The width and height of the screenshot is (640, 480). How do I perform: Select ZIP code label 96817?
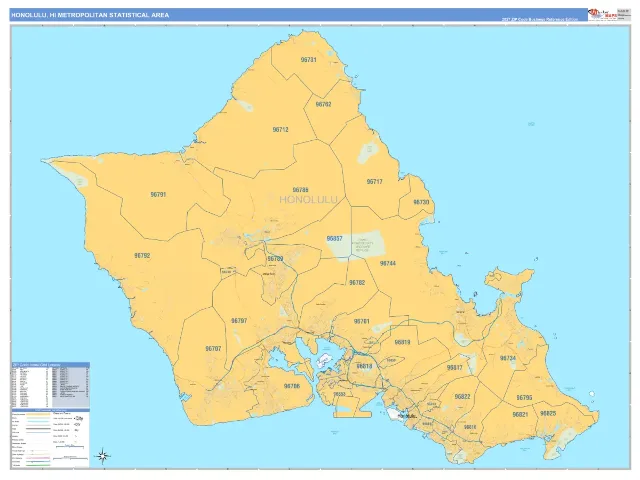coord(454,368)
